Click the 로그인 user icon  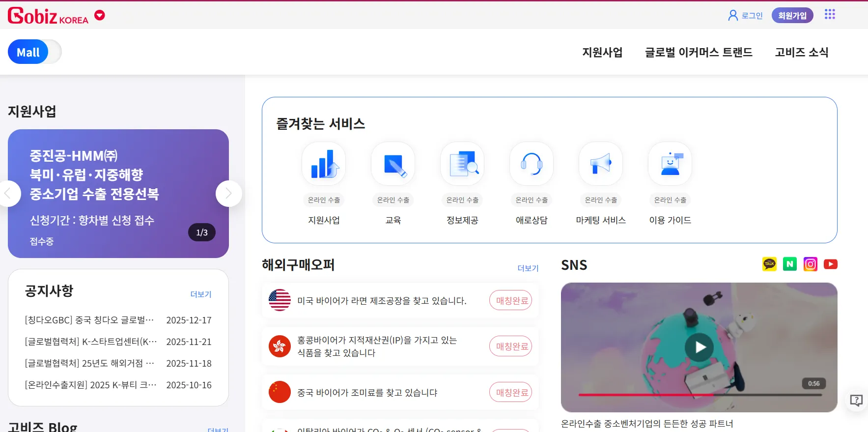coord(733,15)
